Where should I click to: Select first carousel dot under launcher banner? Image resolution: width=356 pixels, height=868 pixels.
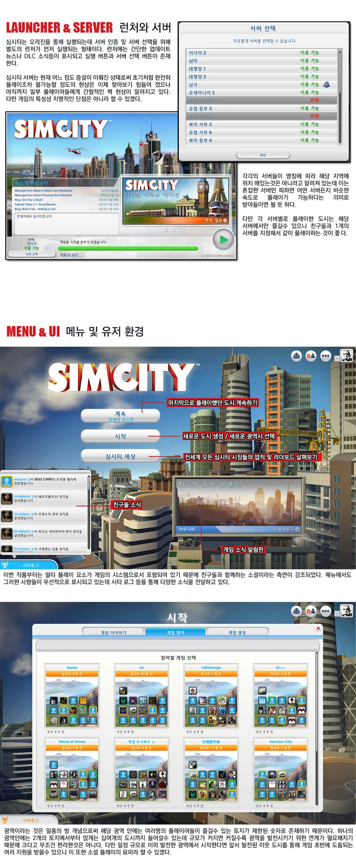pos(166,230)
